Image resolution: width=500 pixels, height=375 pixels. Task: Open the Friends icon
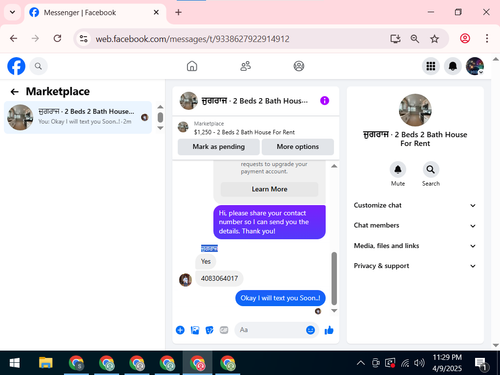pyautogui.click(x=245, y=66)
